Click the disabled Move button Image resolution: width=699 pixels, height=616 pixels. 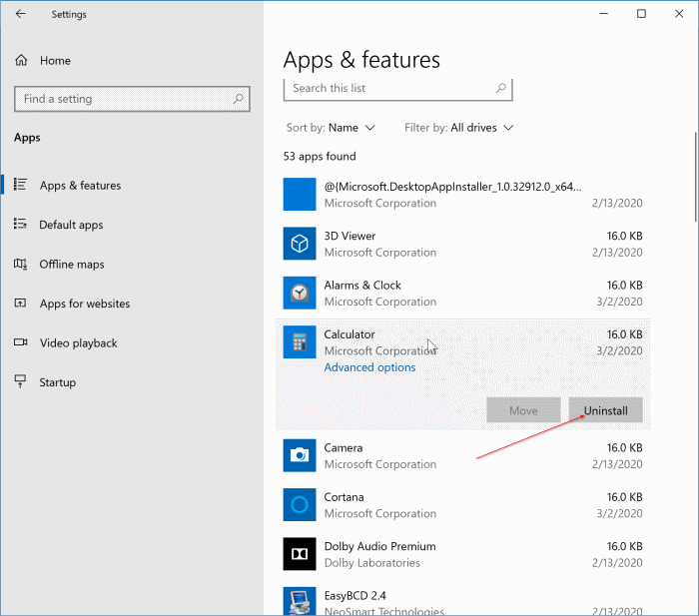(x=523, y=410)
